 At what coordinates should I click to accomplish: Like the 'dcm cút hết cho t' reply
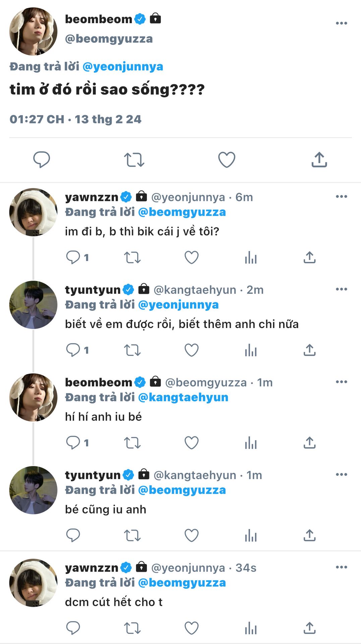point(191,628)
